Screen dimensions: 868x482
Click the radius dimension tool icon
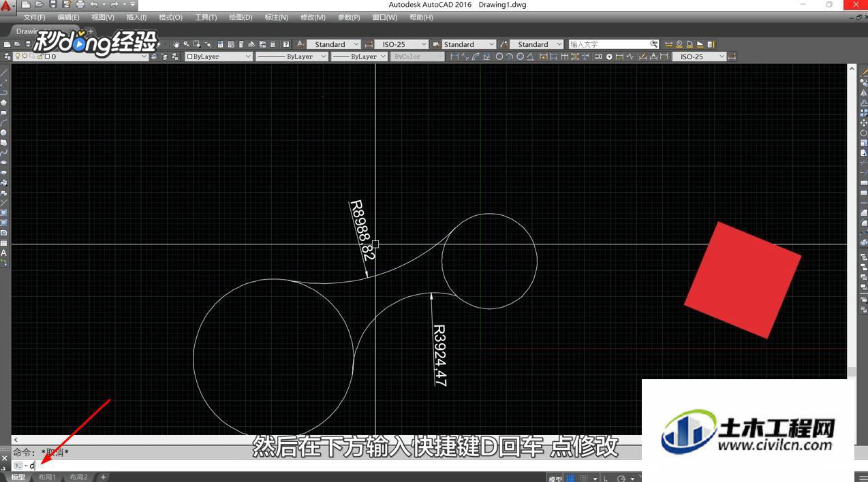coord(499,57)
